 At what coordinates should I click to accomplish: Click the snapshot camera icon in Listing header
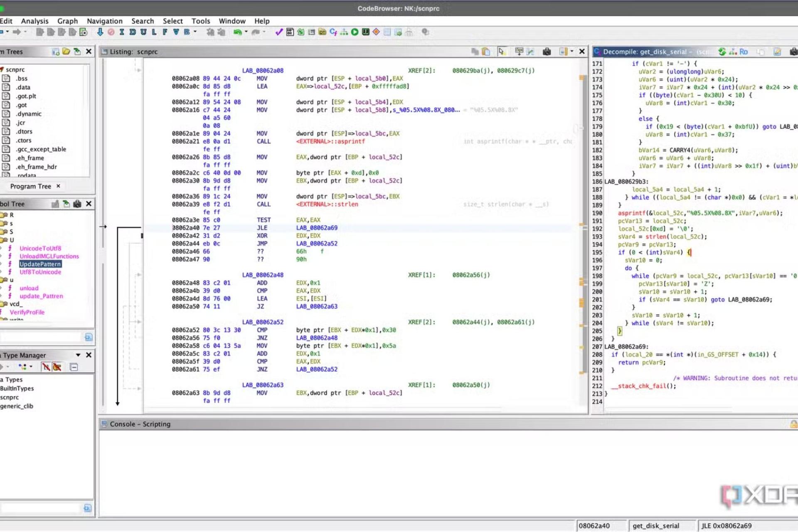click(x=547, y=52)
